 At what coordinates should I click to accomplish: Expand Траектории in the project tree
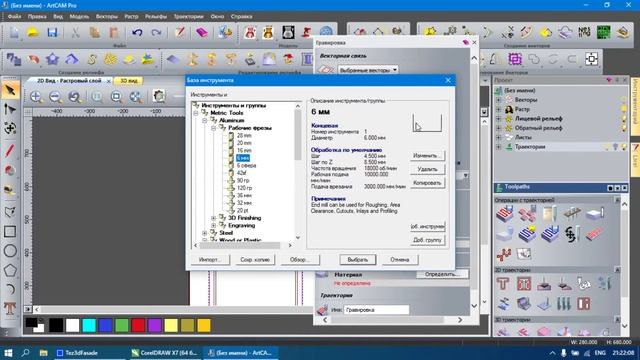coord(498,147)
